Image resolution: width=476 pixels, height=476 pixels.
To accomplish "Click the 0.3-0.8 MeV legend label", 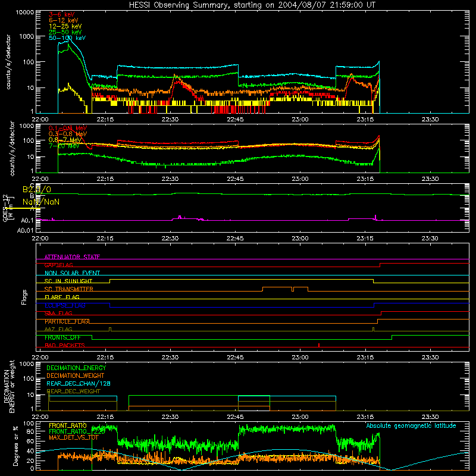I will [68, 134].
